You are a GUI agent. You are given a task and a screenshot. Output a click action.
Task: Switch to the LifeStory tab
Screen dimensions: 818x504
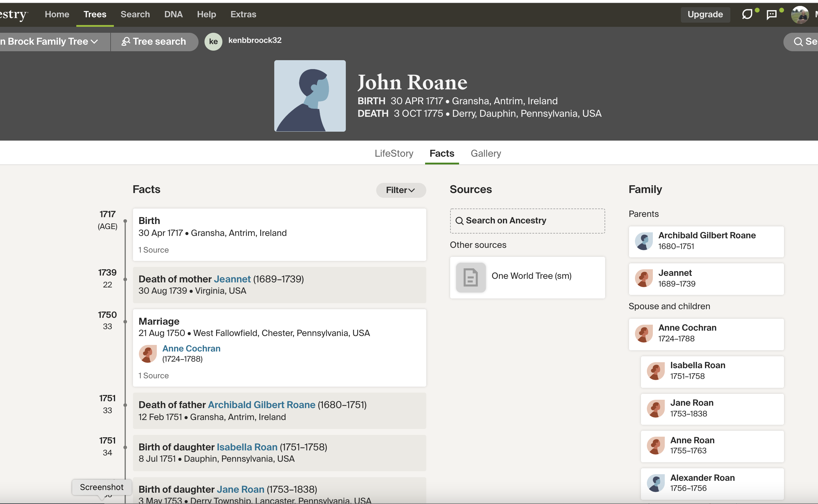(x=394, y=153)
